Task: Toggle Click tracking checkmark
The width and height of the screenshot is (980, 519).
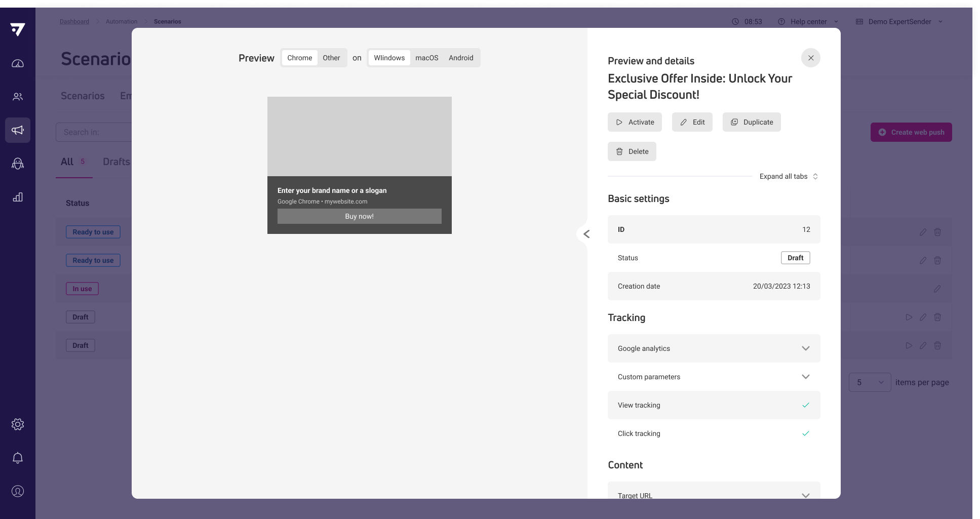Action: 805,433
